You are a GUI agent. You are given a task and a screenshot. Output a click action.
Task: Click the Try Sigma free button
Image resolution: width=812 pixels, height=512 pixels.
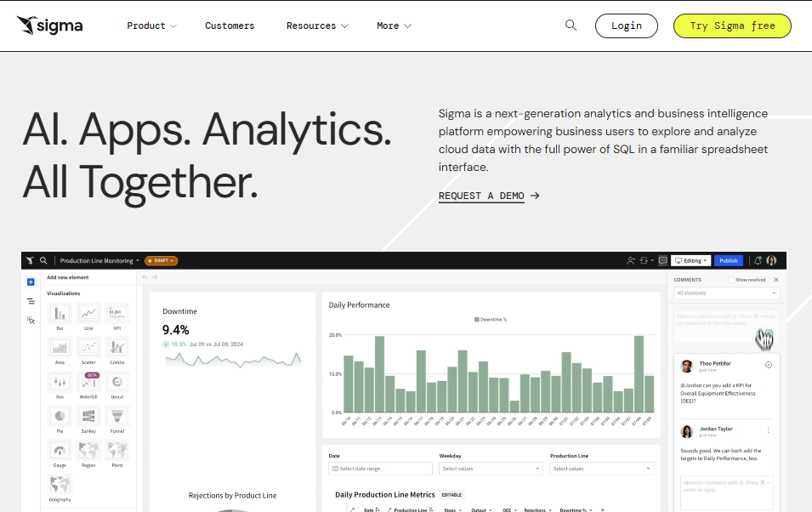(x=731, y=26)
